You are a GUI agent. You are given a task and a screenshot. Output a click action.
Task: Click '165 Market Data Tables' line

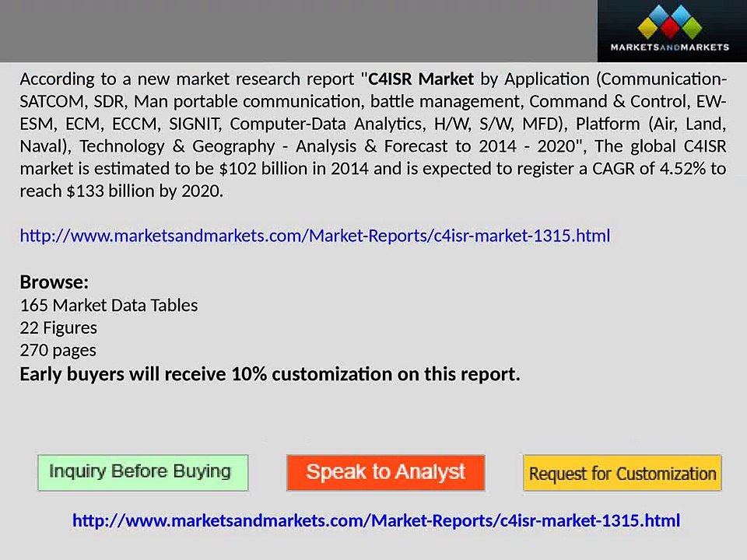(109, 305)
